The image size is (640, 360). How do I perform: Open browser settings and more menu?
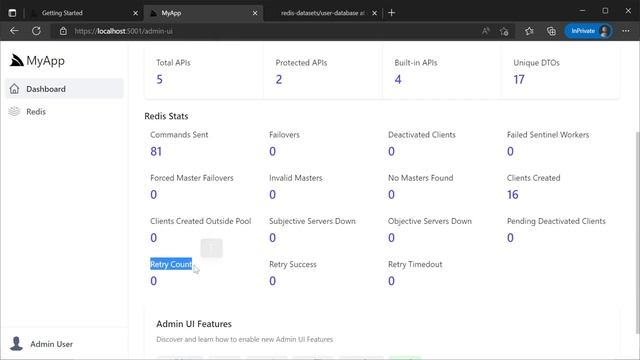click(x=625, y=31)
